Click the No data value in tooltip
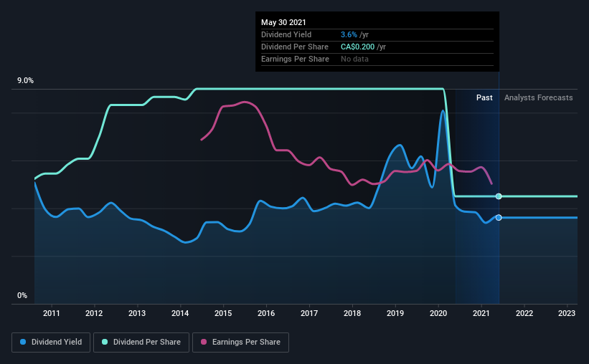Screen dimensions: 589x364 point(354,59)
